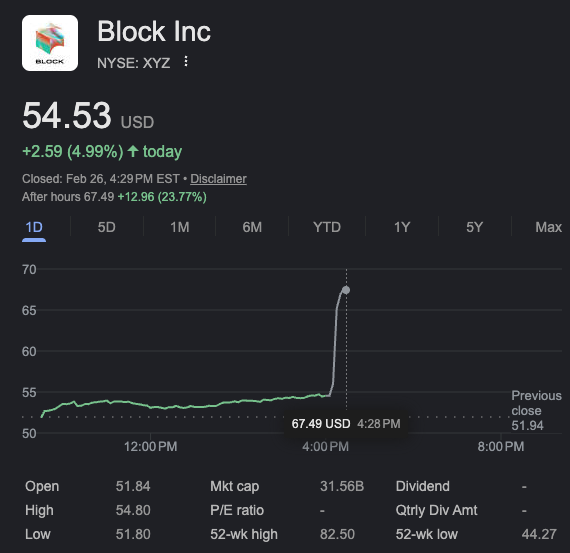Click the 70 y-axis label

click(29, 270)
